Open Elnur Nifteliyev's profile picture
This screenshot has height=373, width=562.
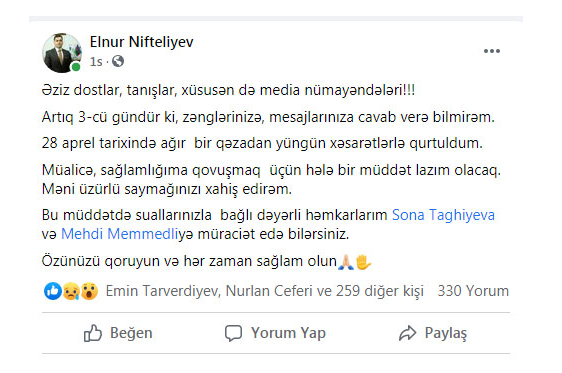pos(62,53)
